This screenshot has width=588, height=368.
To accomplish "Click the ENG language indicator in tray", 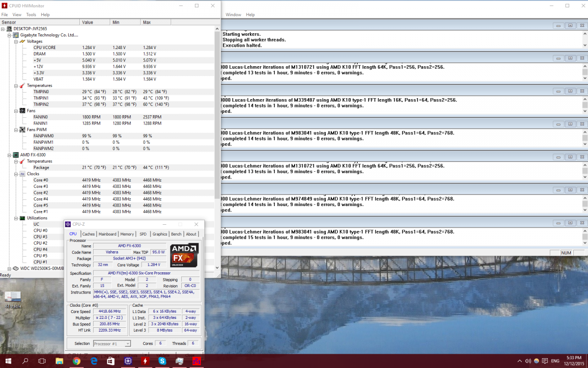I will (x=555, y=361).
